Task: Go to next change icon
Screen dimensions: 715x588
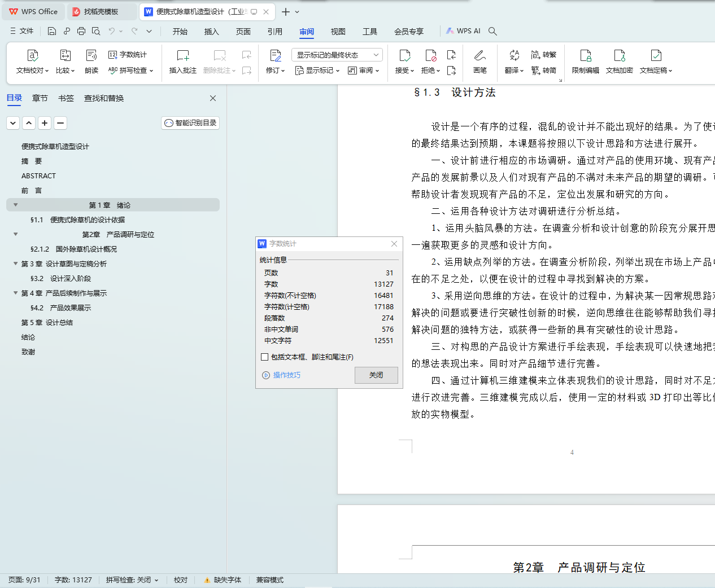Action: [451, 71]
